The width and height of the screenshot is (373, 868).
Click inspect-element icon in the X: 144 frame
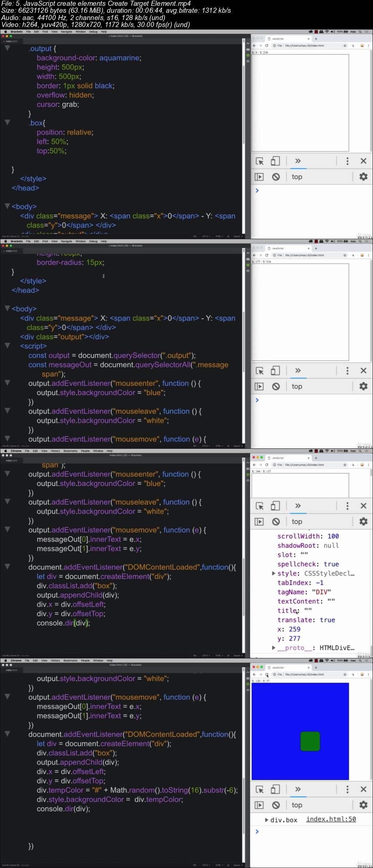pyautogui.click(x=259, y=506)
